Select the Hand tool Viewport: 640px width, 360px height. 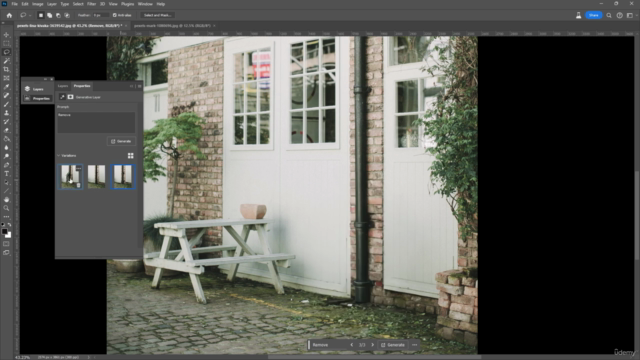click(6, 200)
